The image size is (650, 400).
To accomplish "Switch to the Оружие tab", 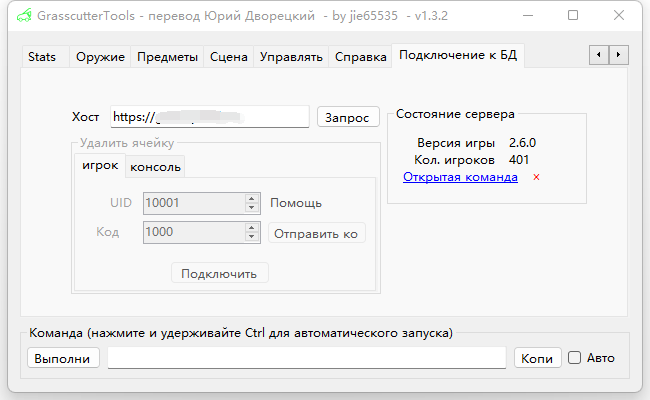I will [100, 57].
